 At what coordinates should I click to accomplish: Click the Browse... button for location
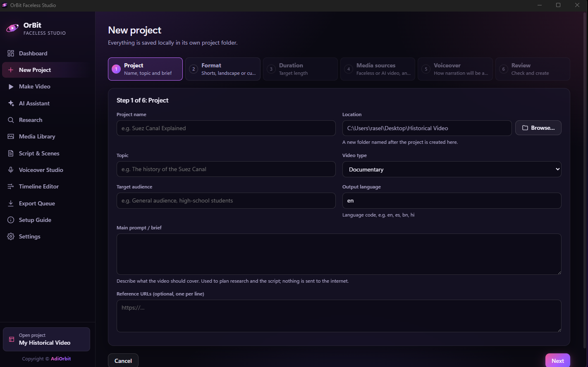click(x=538, y=128)
